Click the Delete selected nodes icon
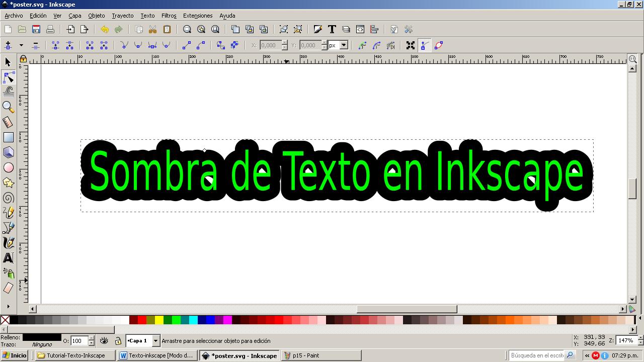The image size is (644, 362). [35, 46]
